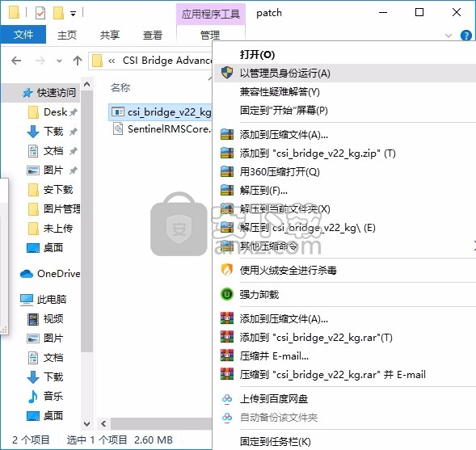Switch to the 主页 ribbon tab

67,36
